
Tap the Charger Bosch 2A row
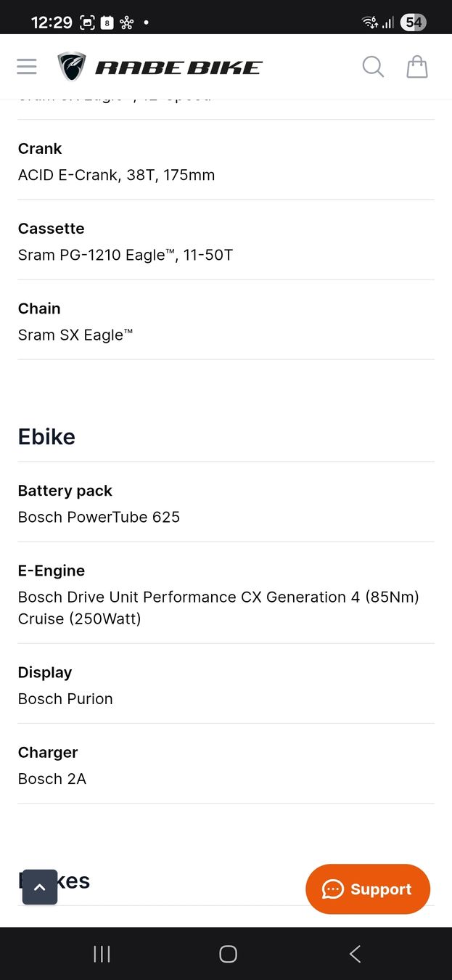tap(226, 765)
